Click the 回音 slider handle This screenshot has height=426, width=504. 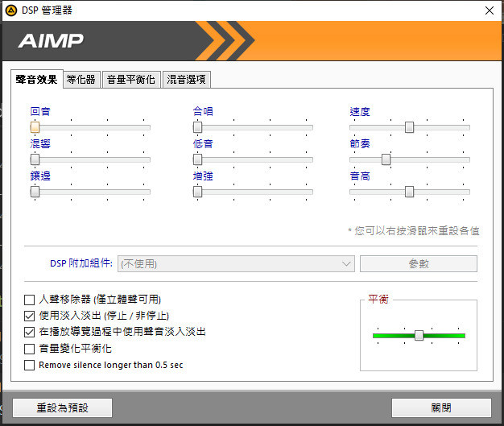(35, 127)
